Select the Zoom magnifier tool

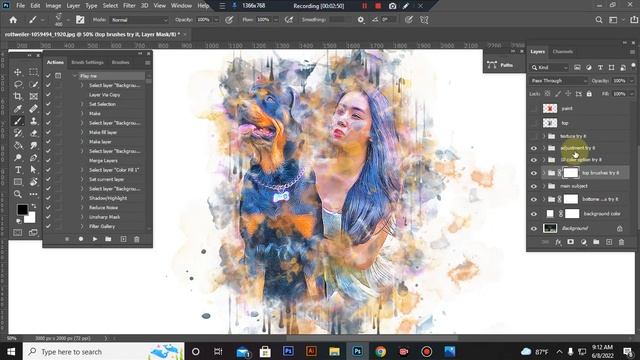click(18, 194)
